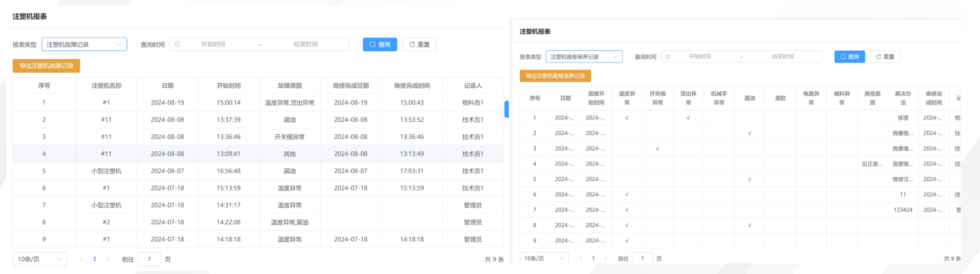Click row 9 checkmark under 温度异常
The width and height of the screenshot is (980, 274).
tap(627, 241)
